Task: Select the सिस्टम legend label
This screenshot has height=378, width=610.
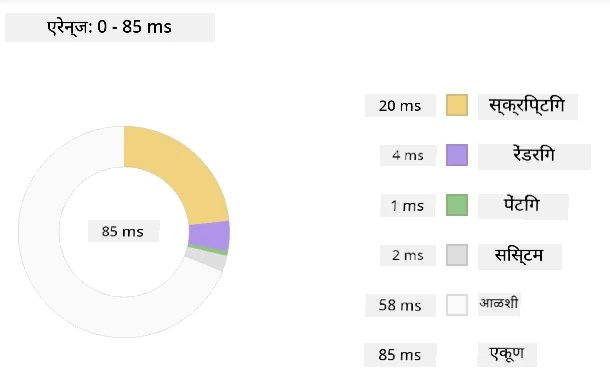Action: click(x=519, y=256)
